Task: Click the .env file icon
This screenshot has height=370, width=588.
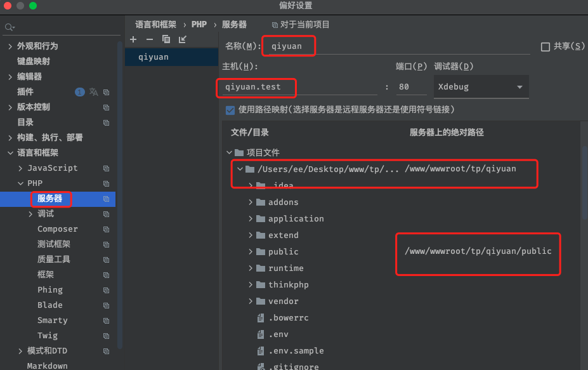Action: tap(261, 334)
